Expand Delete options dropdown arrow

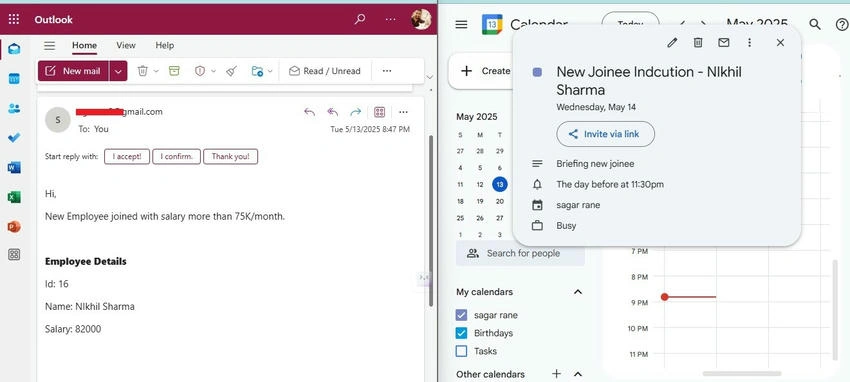[x=157, y=71]
